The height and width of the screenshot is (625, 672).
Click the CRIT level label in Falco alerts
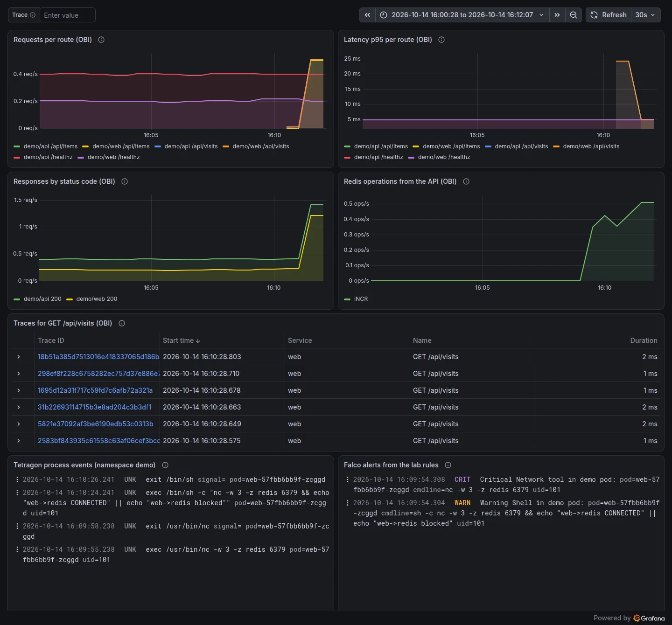[462, 479]
